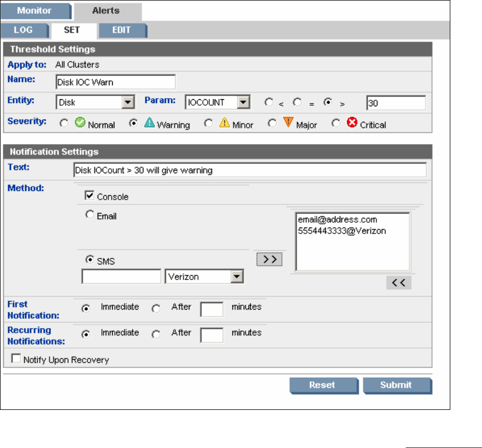Screen dimensions: 482x448
Task: Click the yellow Minor severity icon
Action: click(x=225, y=123)
